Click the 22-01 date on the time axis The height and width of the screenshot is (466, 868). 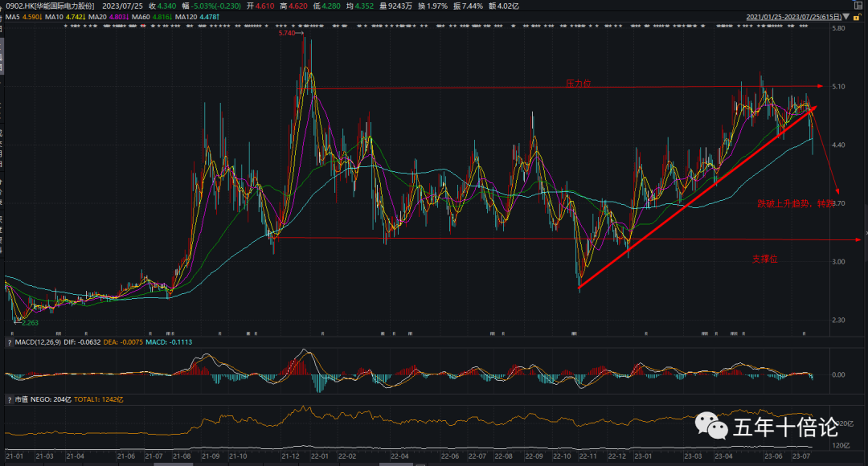[319, 456]
